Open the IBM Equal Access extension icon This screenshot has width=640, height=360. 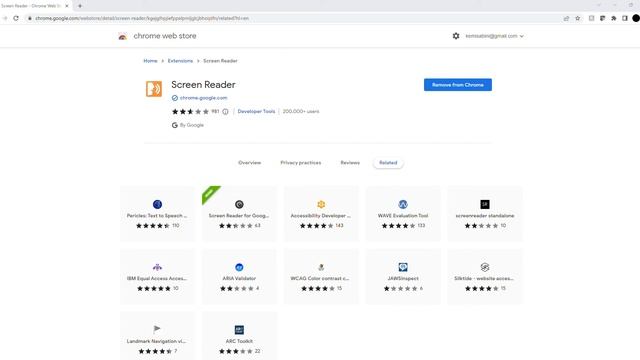coord(157,267)
